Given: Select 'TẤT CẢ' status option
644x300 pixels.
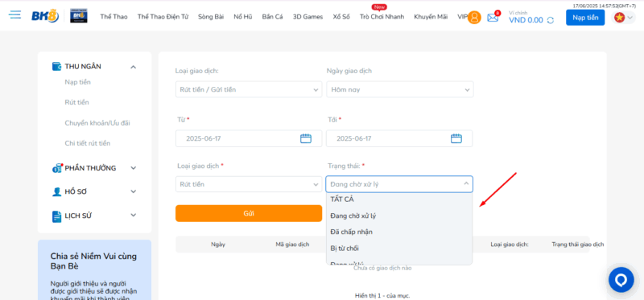Looking at the screenshot, I should (x=399, y=199).
